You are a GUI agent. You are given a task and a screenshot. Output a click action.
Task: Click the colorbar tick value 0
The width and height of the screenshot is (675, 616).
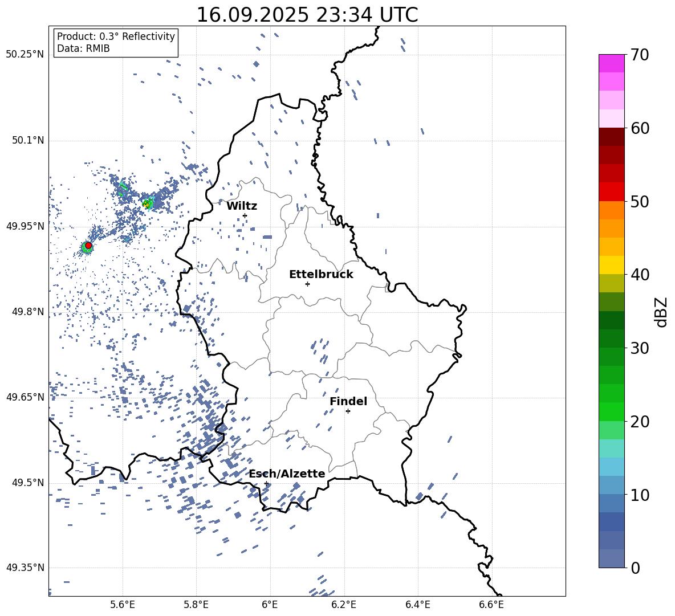tap(635, 568)
